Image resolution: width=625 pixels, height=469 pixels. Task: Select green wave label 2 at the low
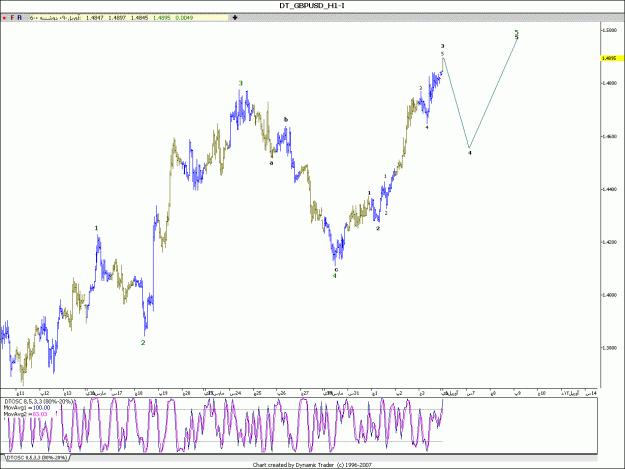(143, 343)
